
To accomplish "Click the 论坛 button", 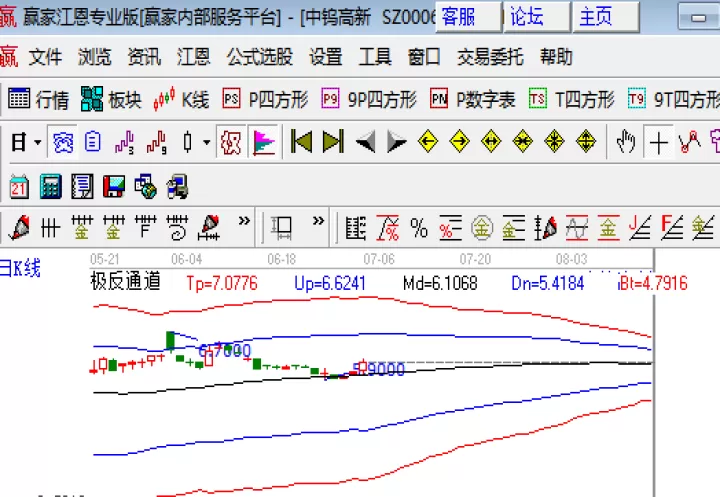I will coord(537,17).
